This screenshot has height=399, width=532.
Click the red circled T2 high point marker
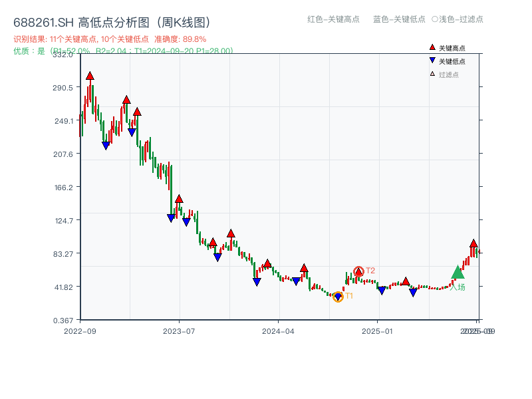click(358, 271)
